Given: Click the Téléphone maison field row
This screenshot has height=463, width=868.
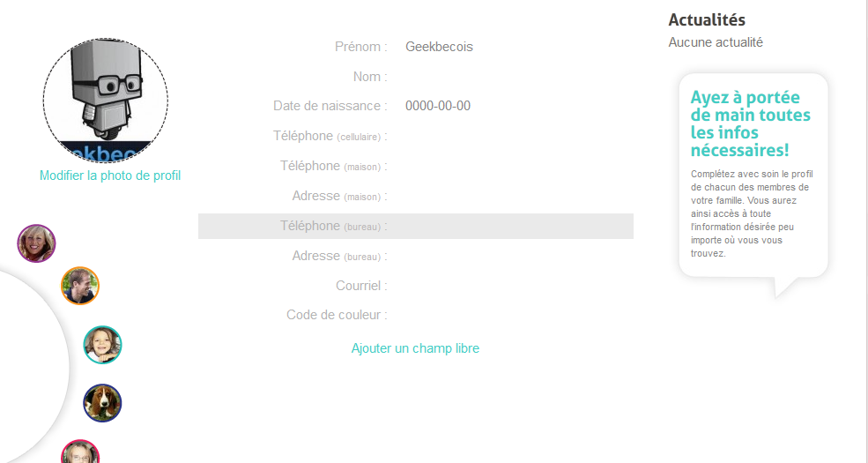Looking at the screenshot, I should [511, 166].
